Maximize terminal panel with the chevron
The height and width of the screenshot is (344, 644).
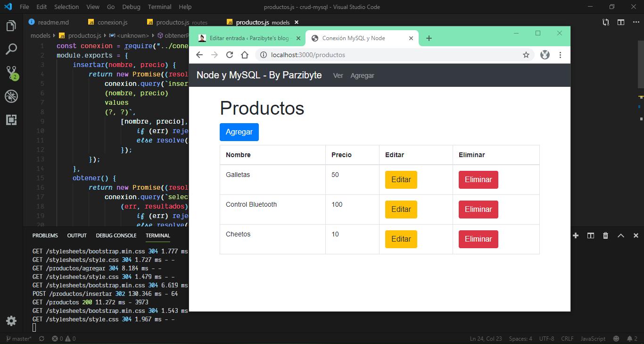click(620, 235)
